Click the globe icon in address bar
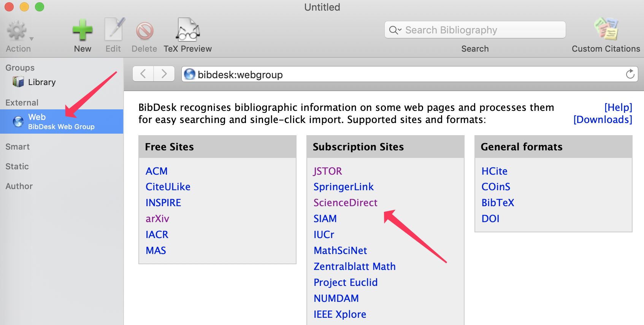The image size is (644, 325). [x=189, y=74]
